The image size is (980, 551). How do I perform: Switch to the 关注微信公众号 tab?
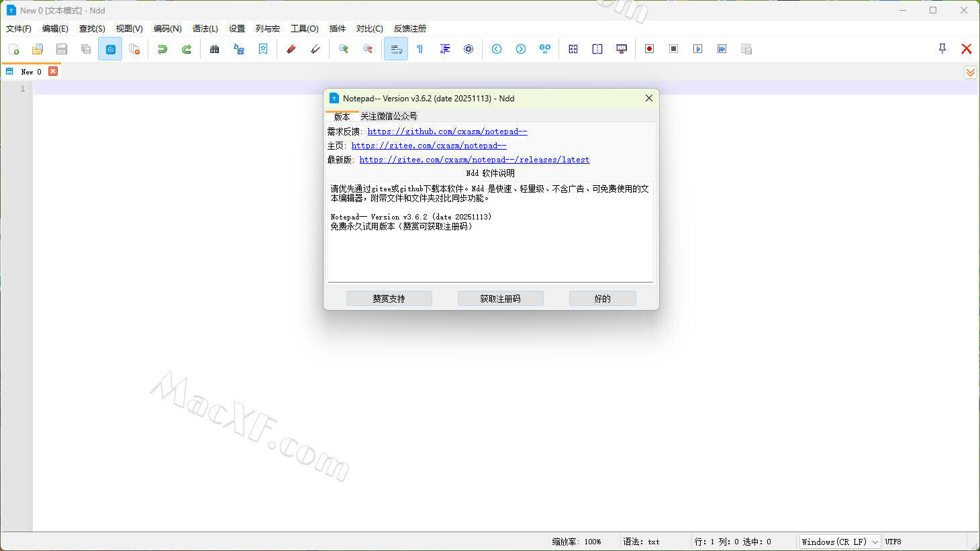coord(389,116)
